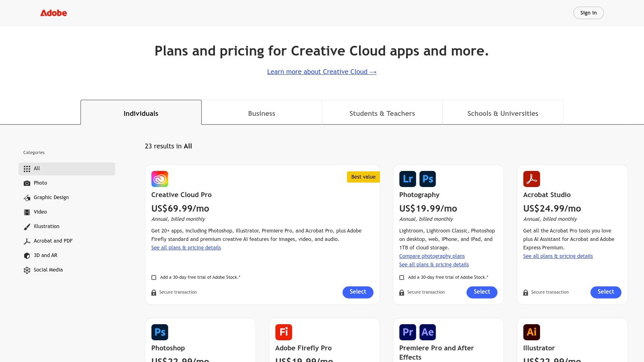Select the Creative Cloud Pro plan
The height and width of the screenshot is (362, 644).
point(358,292)
